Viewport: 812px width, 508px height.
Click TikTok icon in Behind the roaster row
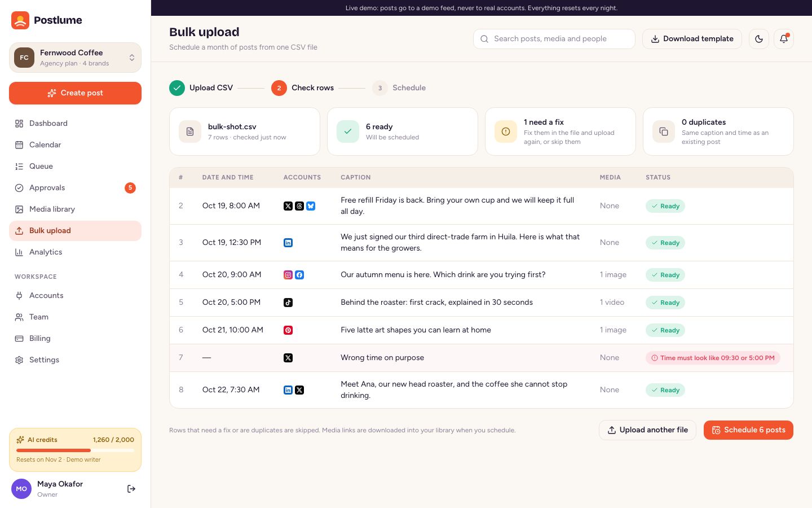288,303
